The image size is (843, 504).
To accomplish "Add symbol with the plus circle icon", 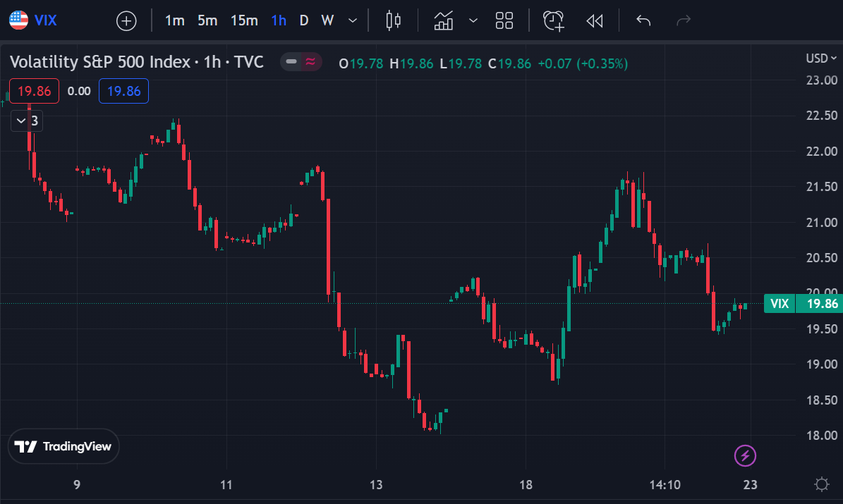I will (126, 21).
